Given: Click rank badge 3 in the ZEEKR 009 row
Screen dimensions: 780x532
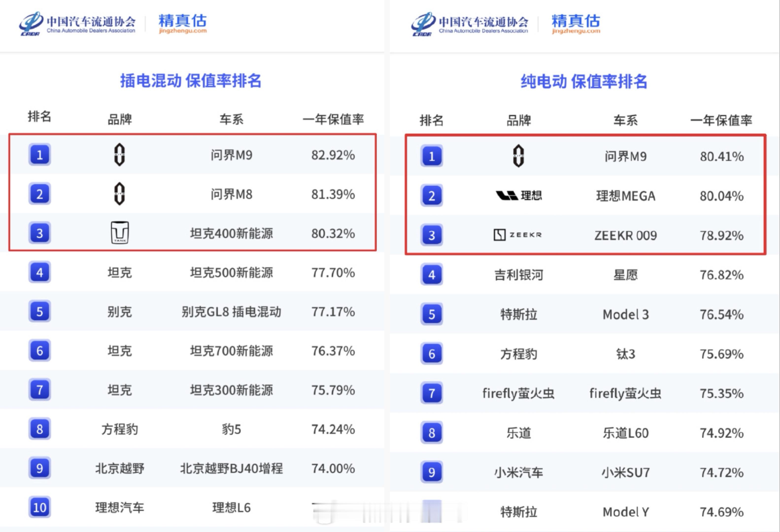Looking at the screenshot, I should click(x=432, y=235).
